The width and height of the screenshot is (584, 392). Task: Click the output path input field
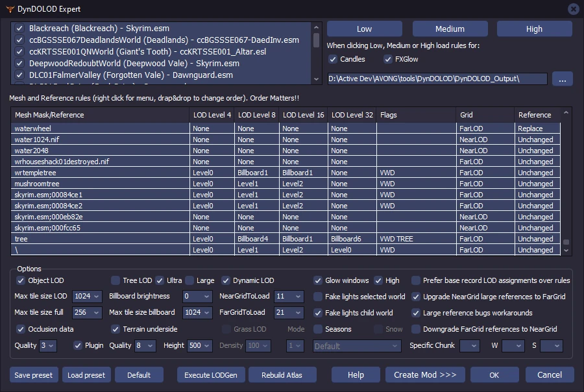(x=437, y=79)
